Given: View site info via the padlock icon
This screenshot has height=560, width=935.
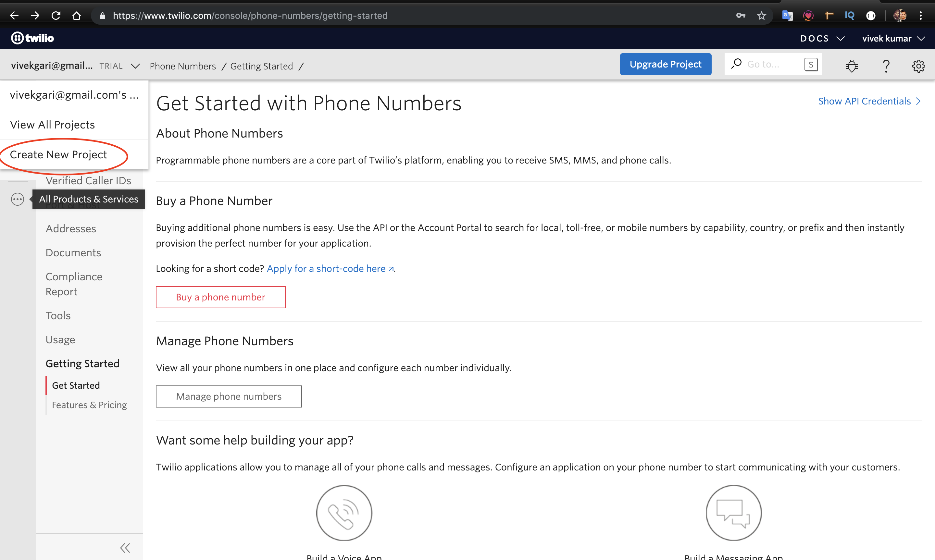Looking at the screenshot, I should click(x=102, y=16).
